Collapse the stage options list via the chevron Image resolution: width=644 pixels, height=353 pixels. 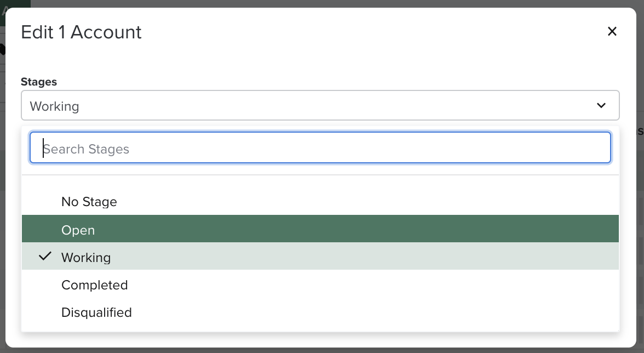click(601, 105)
